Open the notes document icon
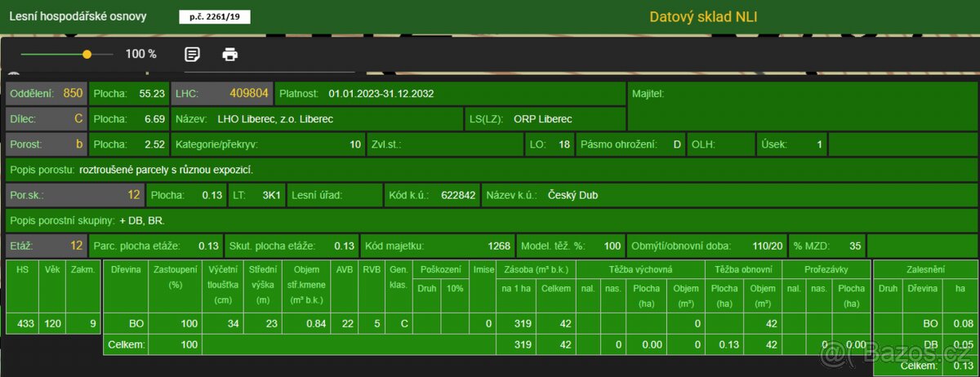This screenshot has width=980, height=377. (192, 54)
